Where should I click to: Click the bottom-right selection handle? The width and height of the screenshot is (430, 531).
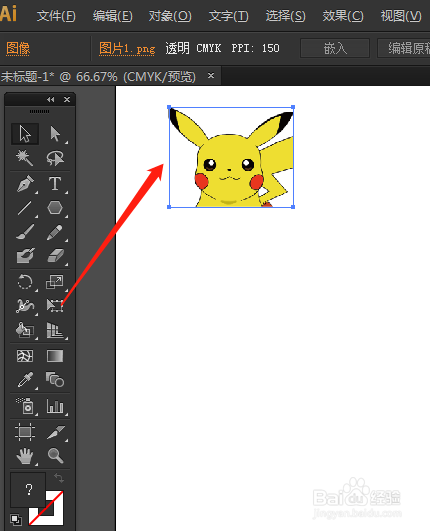[293, 207]
